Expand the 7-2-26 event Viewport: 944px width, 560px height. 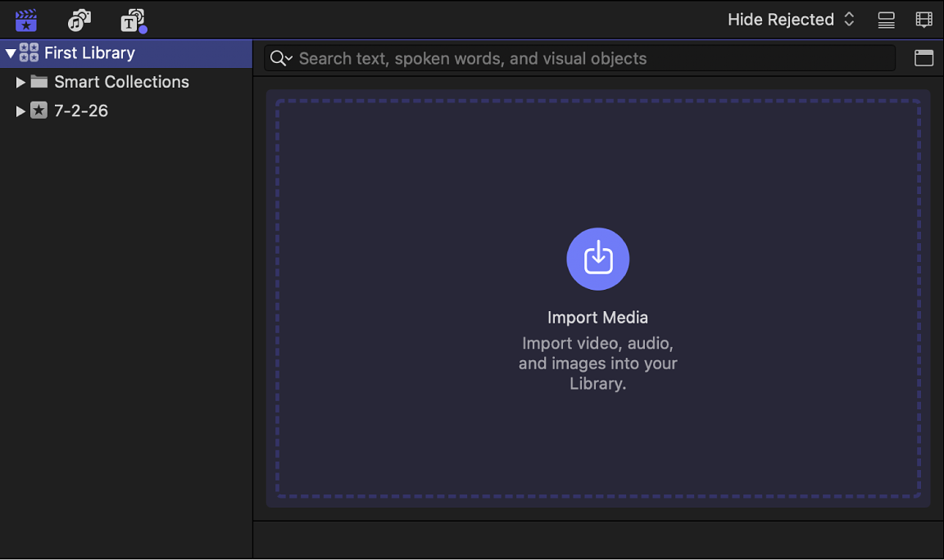pyautogui.click(x=20, y=111)
